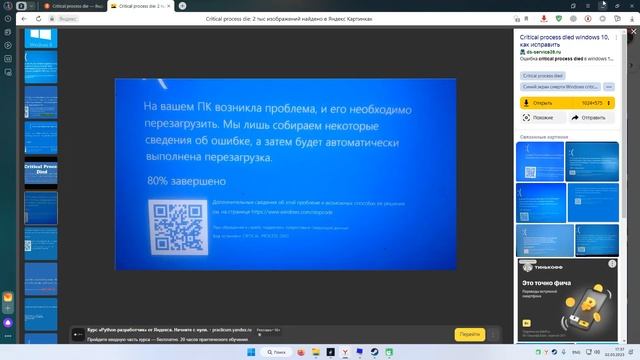Click the site lock icon in address bar
Image resolution: width=640 pixels, height=360 pixels.
(x=52, y=19)
